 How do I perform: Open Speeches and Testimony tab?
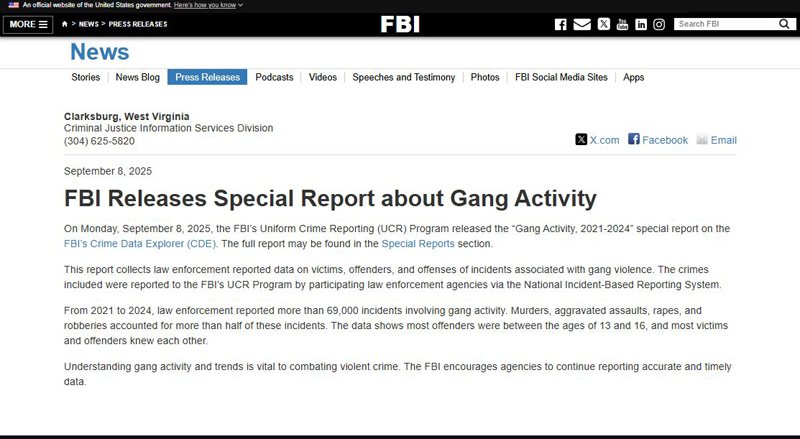click(404, 77)
